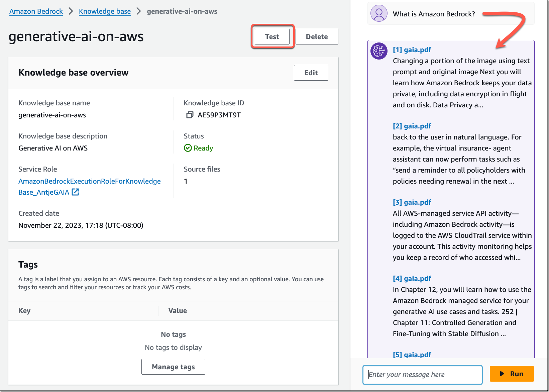Copy the Knowledge base ID using the copy icon
Viewport: 549px width, 392px height.
click(x=190, y=115)
